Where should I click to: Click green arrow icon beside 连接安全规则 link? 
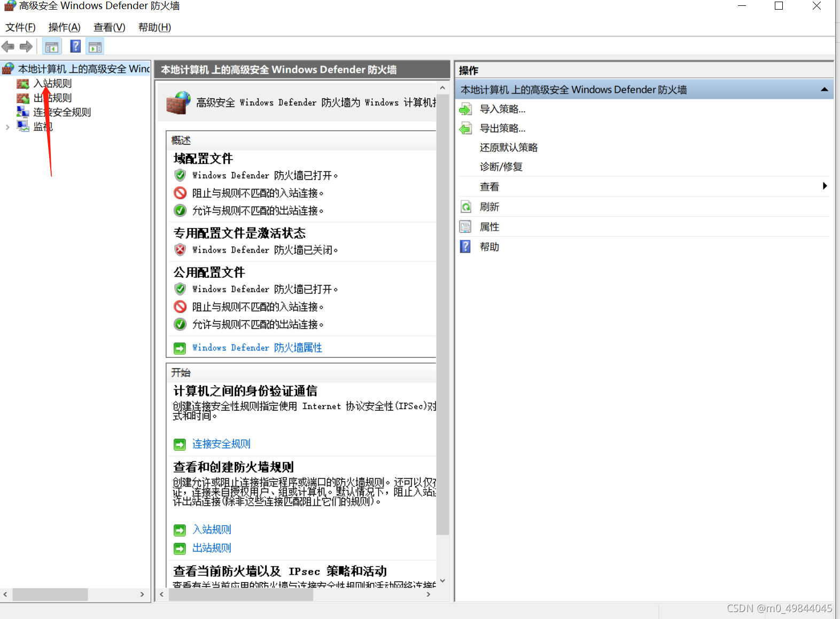click(180, 444)
